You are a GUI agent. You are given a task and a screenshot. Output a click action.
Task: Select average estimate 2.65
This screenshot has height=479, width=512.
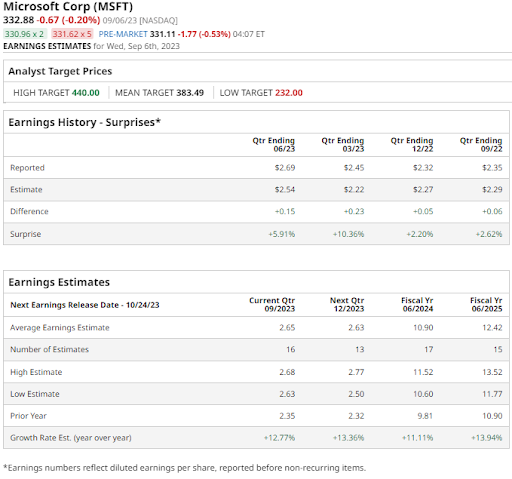pyautogui.click(x=287, y=328)
